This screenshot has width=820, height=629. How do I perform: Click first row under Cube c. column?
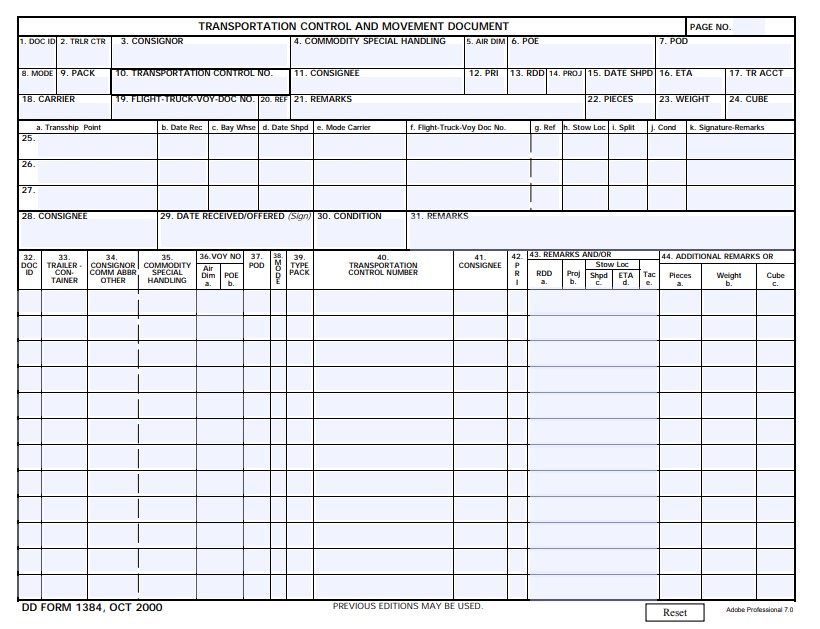click(x=775, y=302)
